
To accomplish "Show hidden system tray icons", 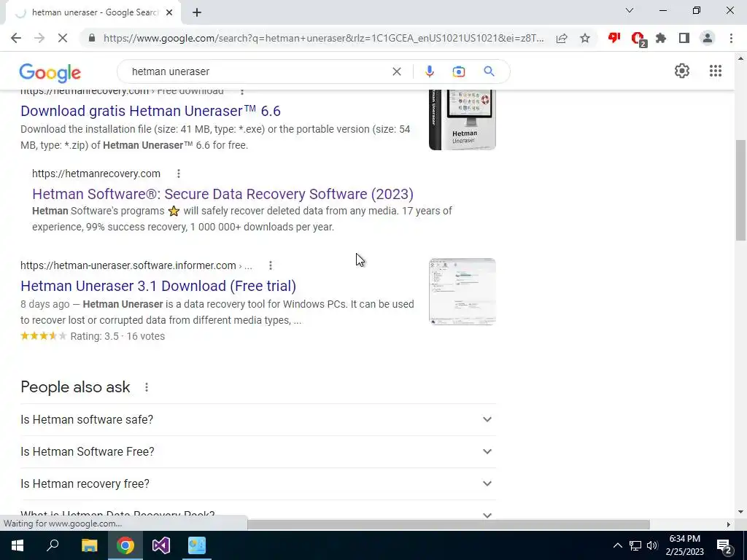I will 617,545.
